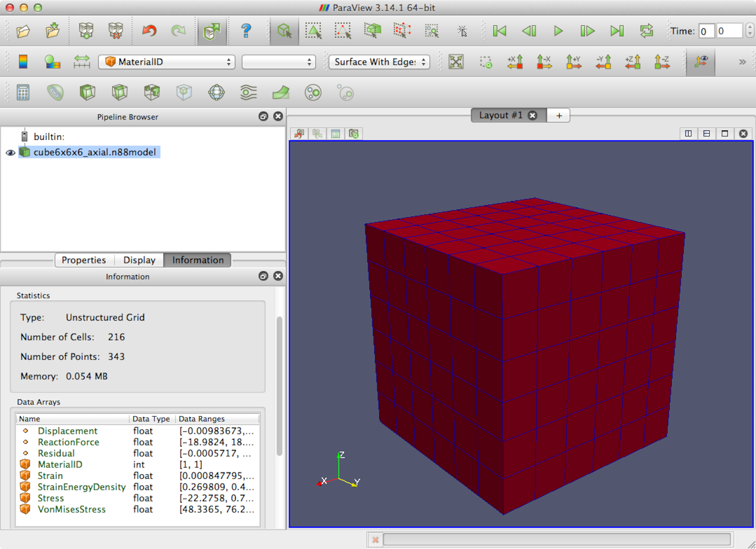Toggle animation loop button
Viewport: 756px width, 549px height.
click(647, 31)
